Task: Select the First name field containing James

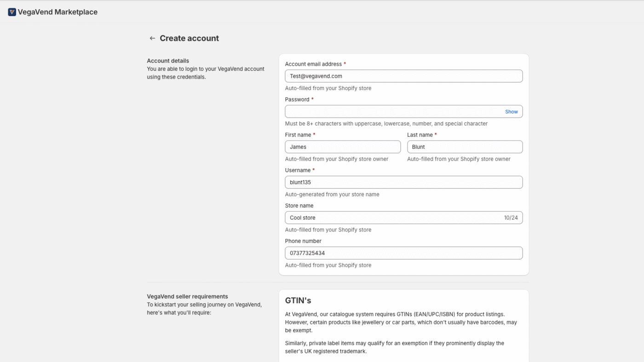Action: click(343, 147)
